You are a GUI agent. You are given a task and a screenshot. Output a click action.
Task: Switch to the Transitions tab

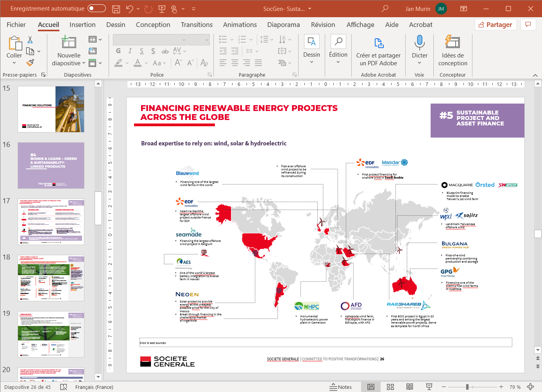[x=197, y=25]
